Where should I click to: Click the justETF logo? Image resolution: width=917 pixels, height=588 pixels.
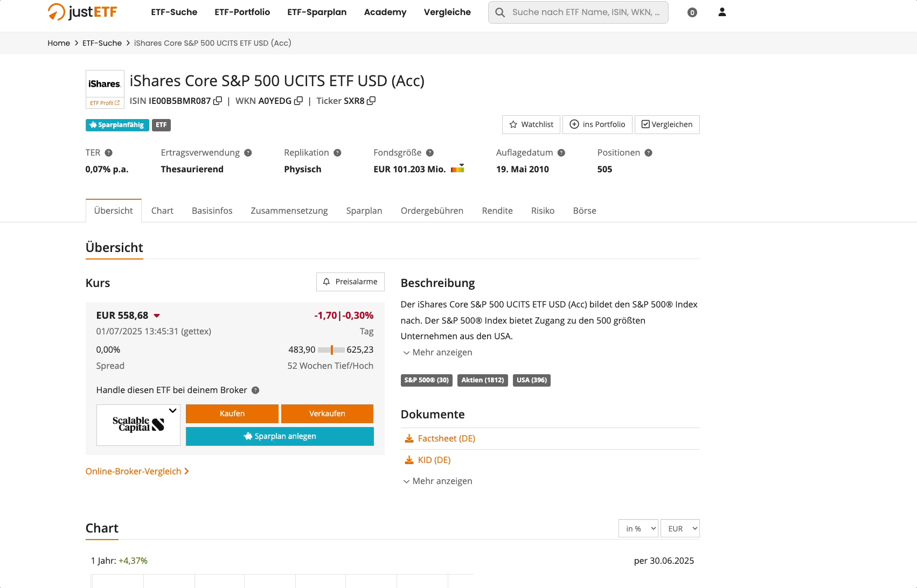point(82,12)
